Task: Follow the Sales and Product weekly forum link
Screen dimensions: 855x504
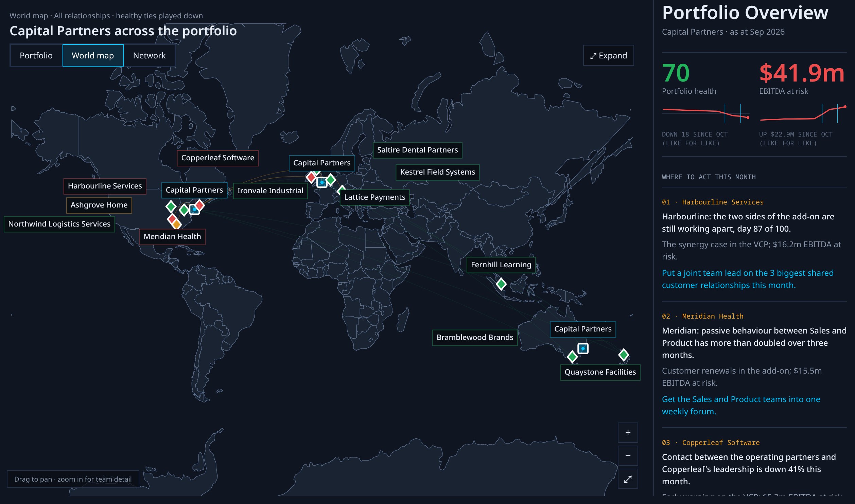Action: tap(741, 405)
